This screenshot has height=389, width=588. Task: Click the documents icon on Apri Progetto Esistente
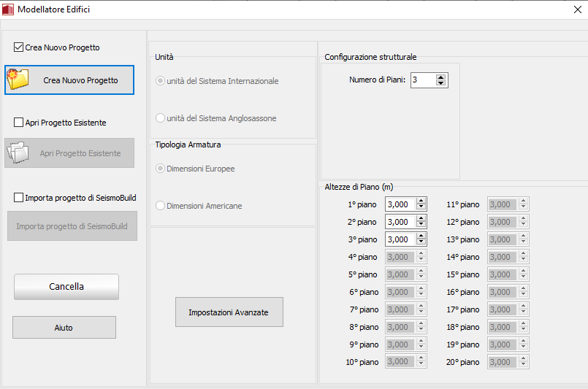[18, 153]
